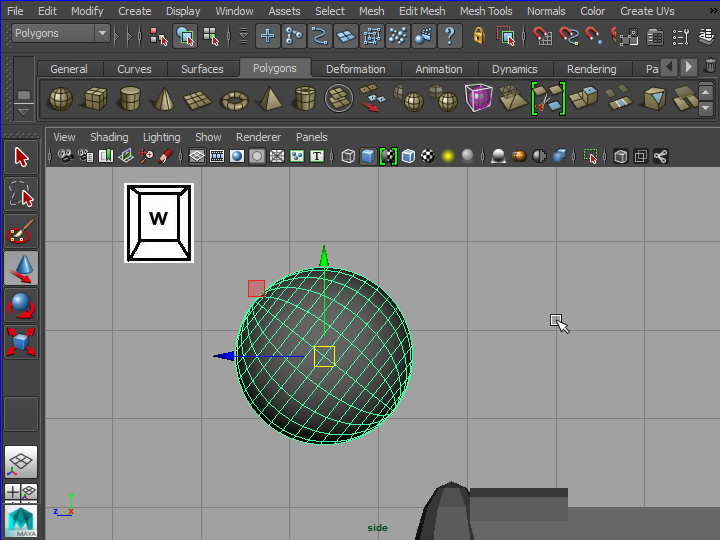720x540 pixels.
Task: Create a polygon cone from the shelf
Action: (x=164, y=99)
